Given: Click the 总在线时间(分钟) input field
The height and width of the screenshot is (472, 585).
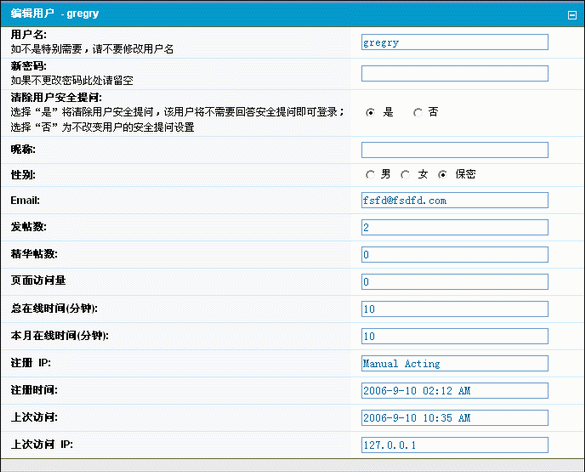Looking at the screenshot, I should [455, 309].
